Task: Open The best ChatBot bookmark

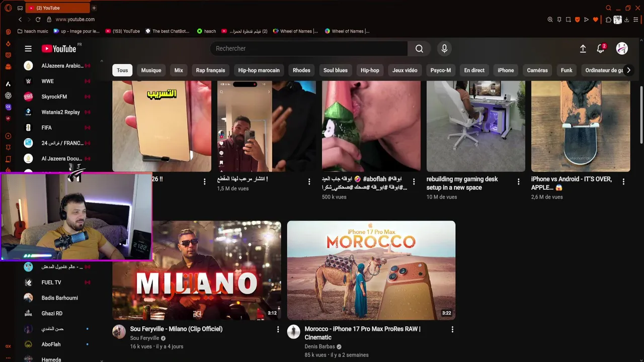Action: point(168,31)
